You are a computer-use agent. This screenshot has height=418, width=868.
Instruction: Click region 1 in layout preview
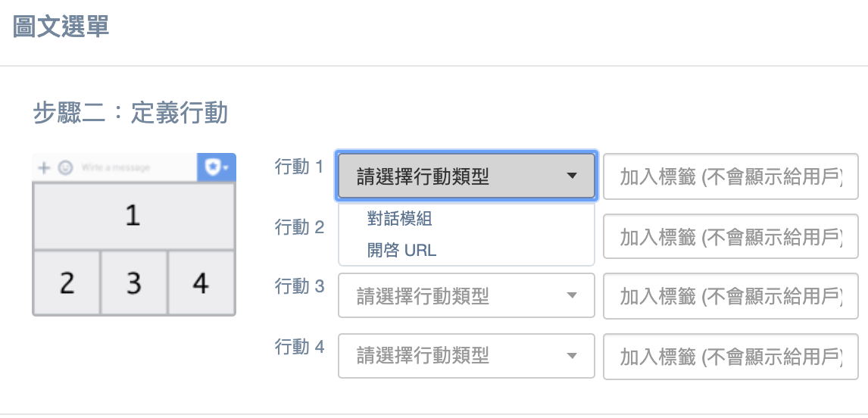(x=134, y=216)
